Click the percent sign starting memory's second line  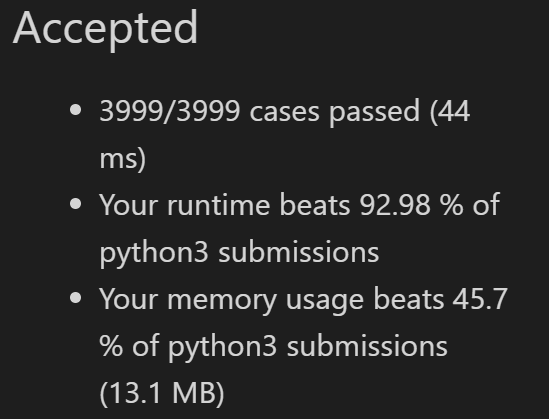pyautogui.click(x=111, y=346)
